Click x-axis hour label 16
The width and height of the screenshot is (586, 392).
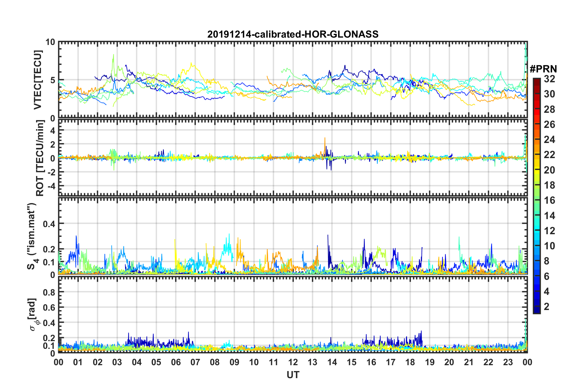pos(371,362)
